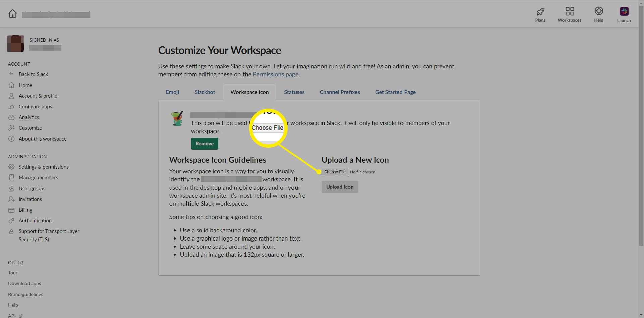Select the Get Started Page tab
The image size is (644, 318).
(x=395, y=92)
